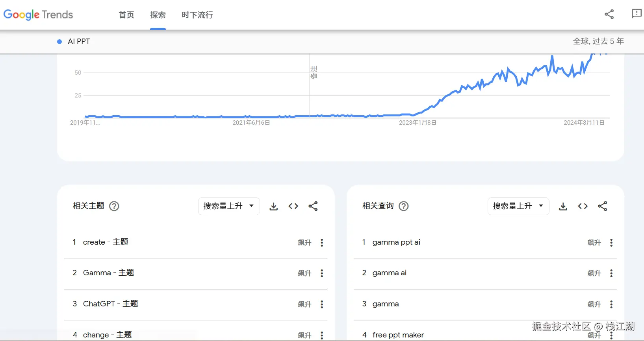Open the send feedback icon

(x=636, y=14)
